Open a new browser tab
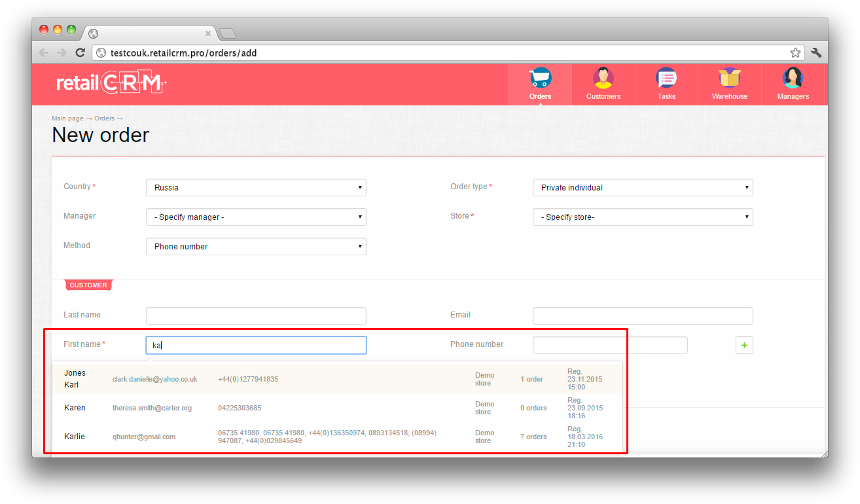Image resolution: width=860 pixels, height=504 pixels. [x=227, y=33]
